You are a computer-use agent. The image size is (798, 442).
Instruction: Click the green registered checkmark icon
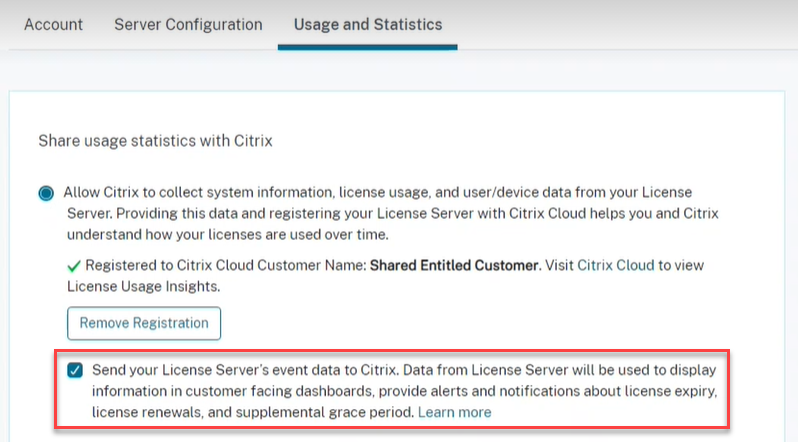click(74, 266)
